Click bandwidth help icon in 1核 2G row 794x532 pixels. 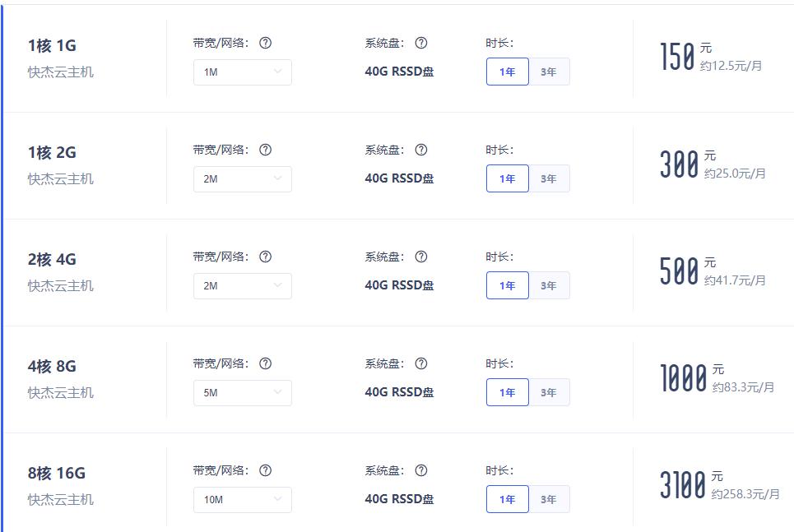[x=265, y=150]
